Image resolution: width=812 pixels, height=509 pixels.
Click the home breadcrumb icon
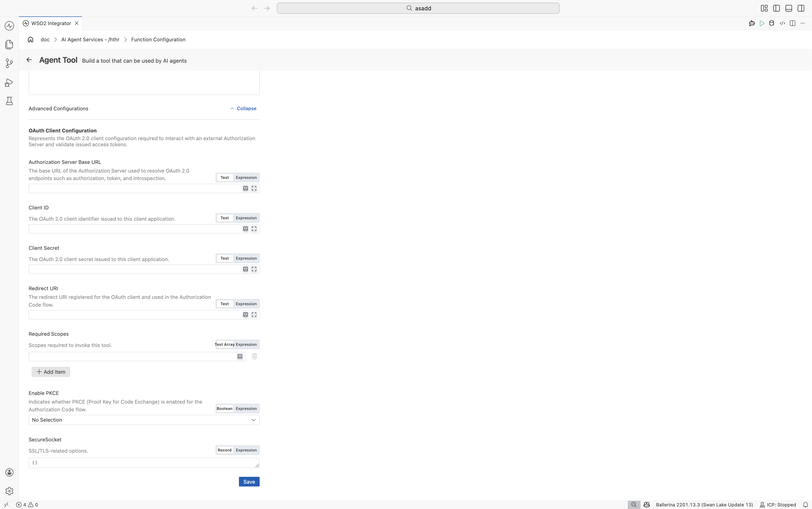tap(30, 39)
